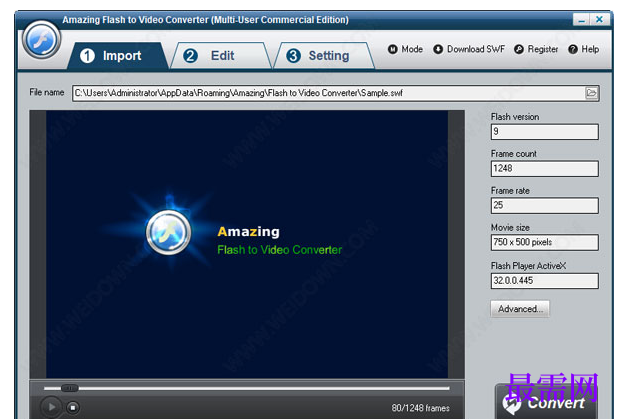
Task: Click the Frame rate field showing 25
Action: (x=545, y=205)
